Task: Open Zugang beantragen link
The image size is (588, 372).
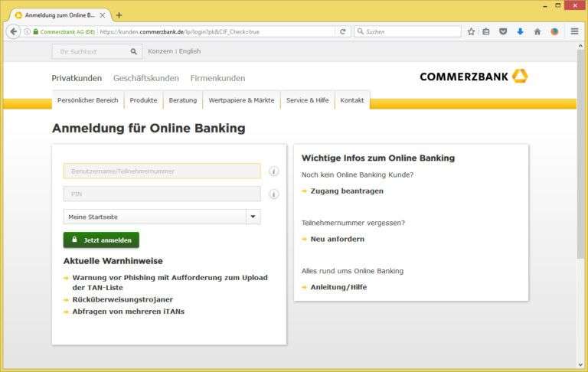Action: coord(347,191)
